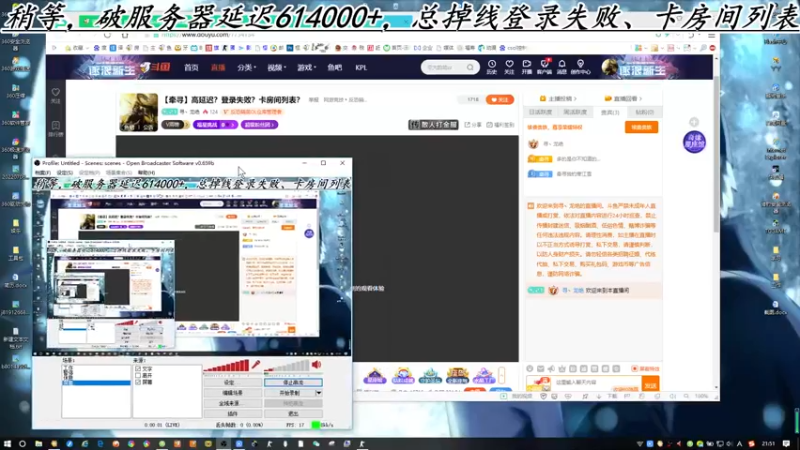This screenshot has width=800, height=450.
Task: Open the 消息 notification bell icon
Action: point(562,66)
